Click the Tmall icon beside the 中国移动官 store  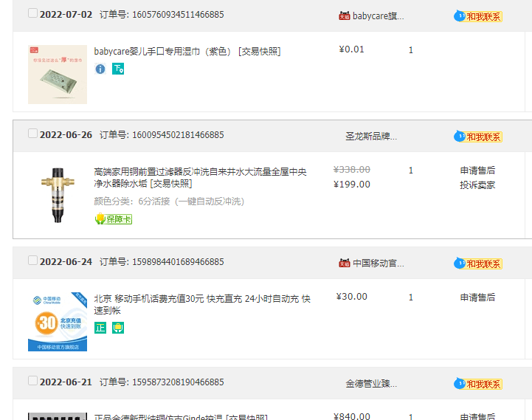(344, 263)
